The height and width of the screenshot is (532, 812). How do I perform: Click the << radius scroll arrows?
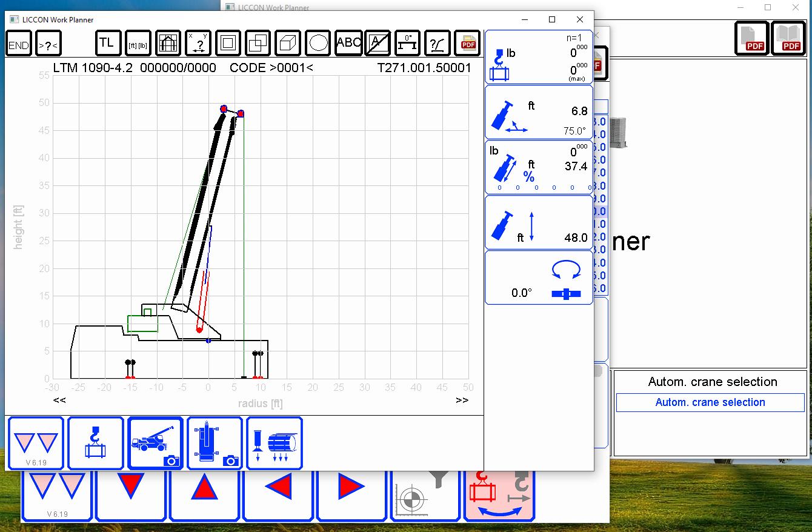[x=59, y=400]
